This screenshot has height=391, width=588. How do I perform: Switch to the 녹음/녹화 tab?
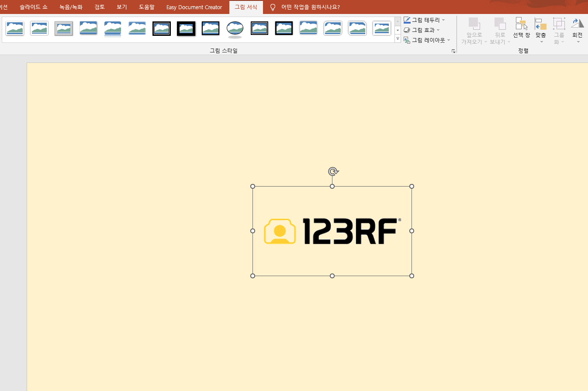[71, 7]
